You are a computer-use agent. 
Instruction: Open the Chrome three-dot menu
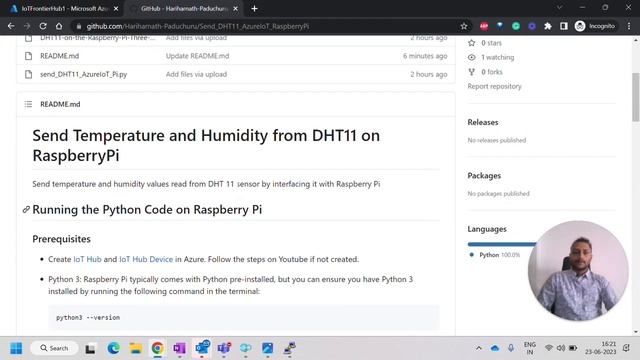coord(629,26)
